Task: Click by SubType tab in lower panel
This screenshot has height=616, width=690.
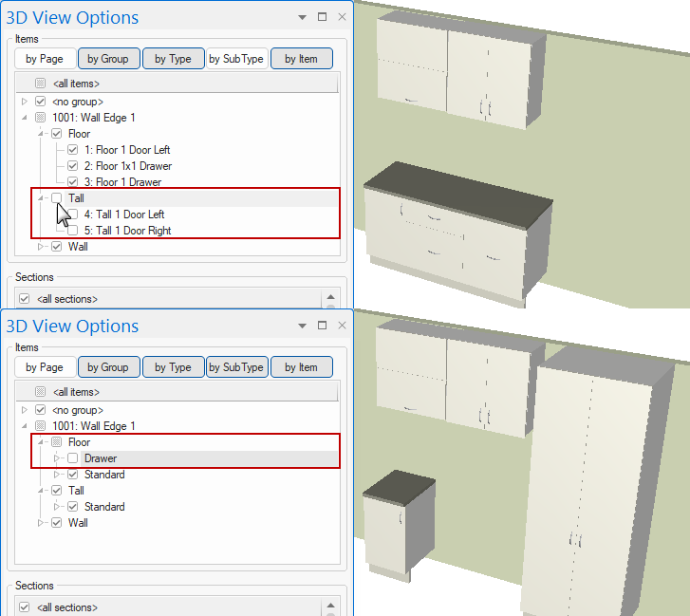Action: (x=236, y=367)
